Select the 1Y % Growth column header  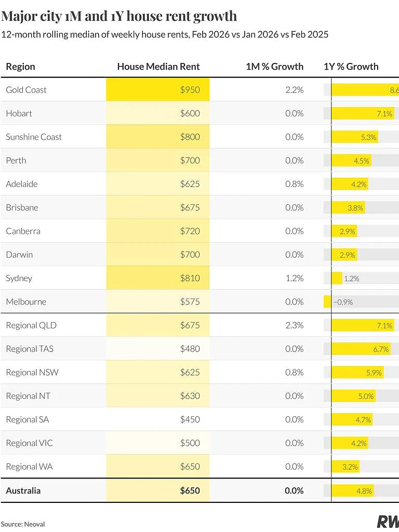351,66
